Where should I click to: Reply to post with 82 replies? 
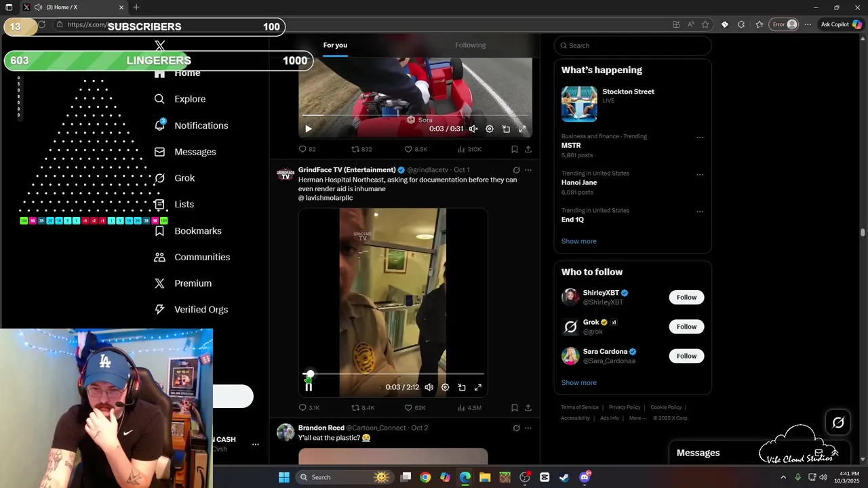[x=307, y=149]
